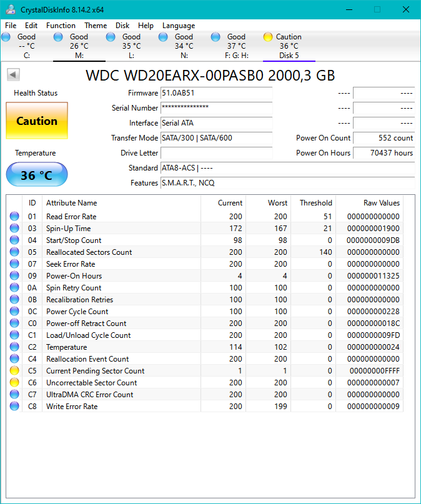Click the Power On Hours value field

384,153
